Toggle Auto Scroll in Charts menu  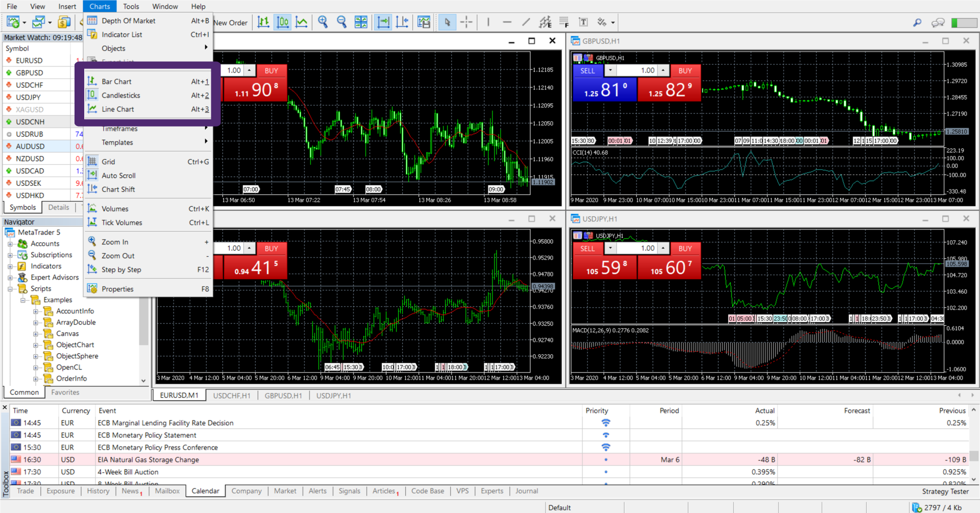(118, 176)
